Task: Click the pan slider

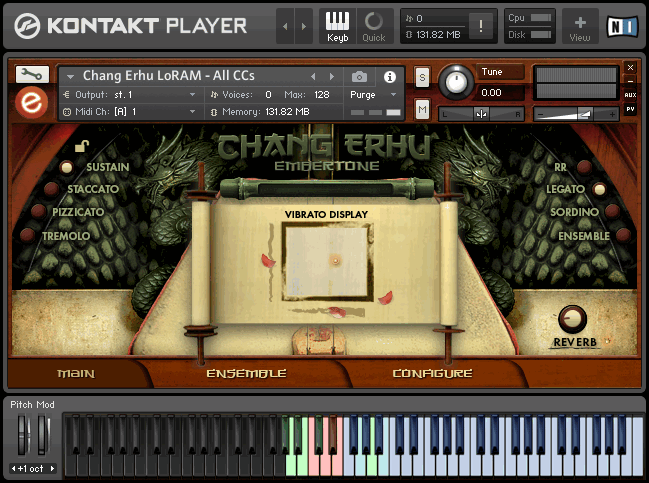Action: pos(481,114)
